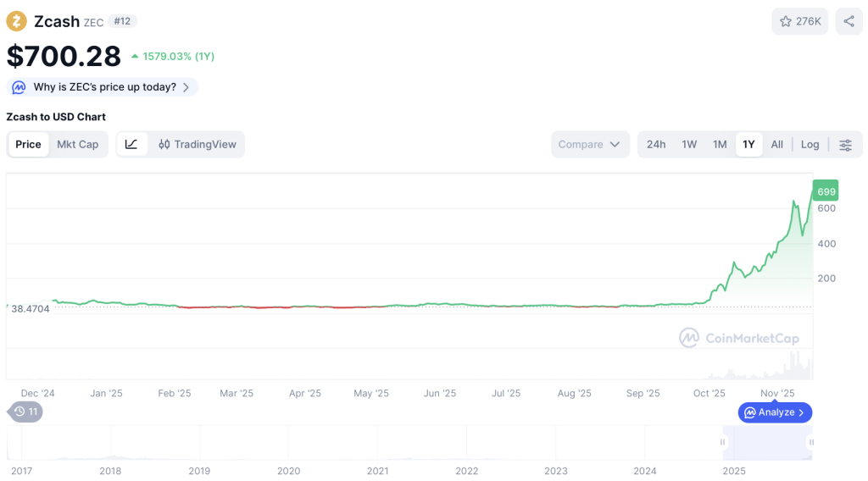Image resolution: width=868 pixels, height=481 pixels.
Task: Switch chart to Mkt Cap
Action: 77,144
